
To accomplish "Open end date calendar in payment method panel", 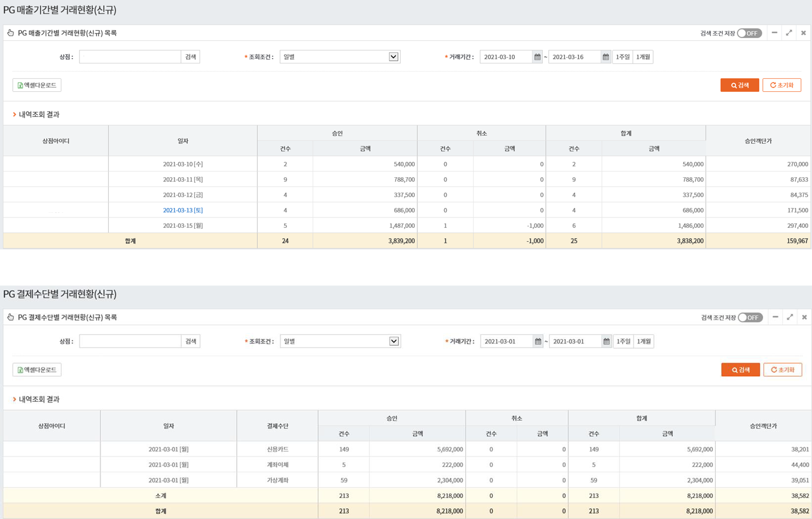I will point(606,341).
